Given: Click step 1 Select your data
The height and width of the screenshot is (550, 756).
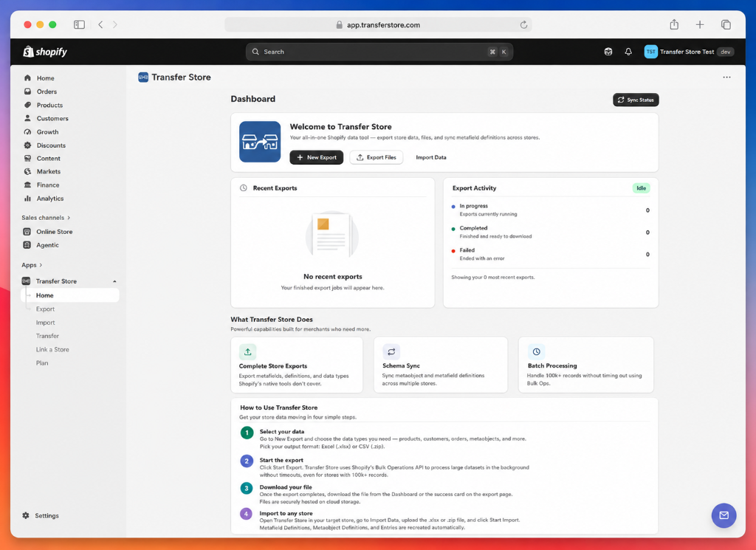Looking at the screenshot, I should [x=281, y=431].
